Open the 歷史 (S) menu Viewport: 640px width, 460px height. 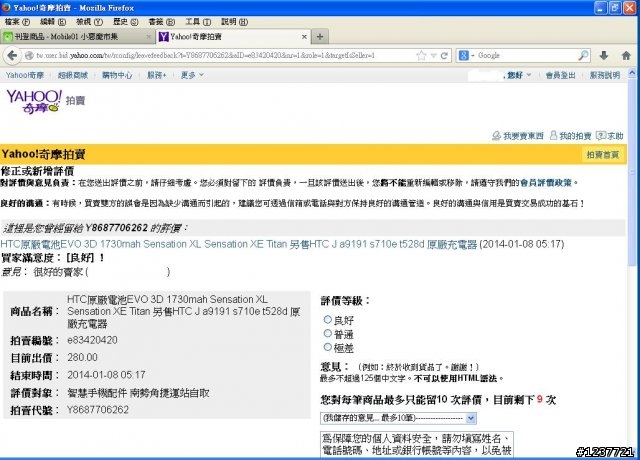[126, 22]
